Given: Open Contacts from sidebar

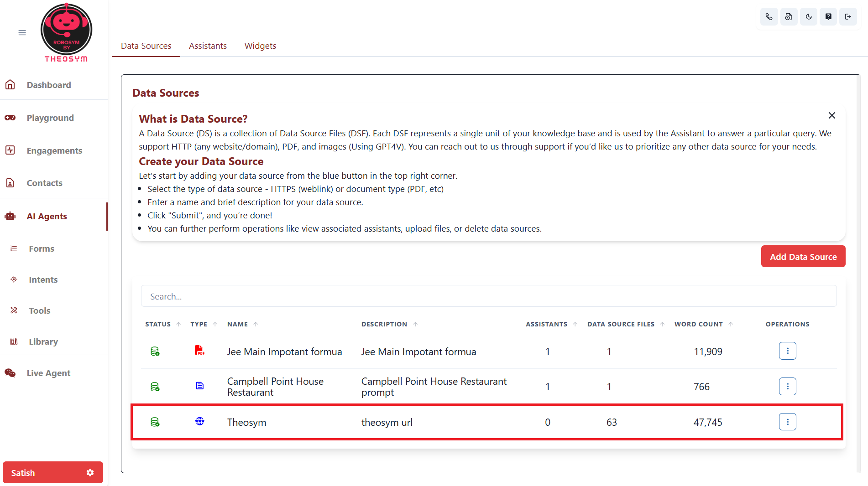Looking at the screenshot, I should (x=44, y=183).
